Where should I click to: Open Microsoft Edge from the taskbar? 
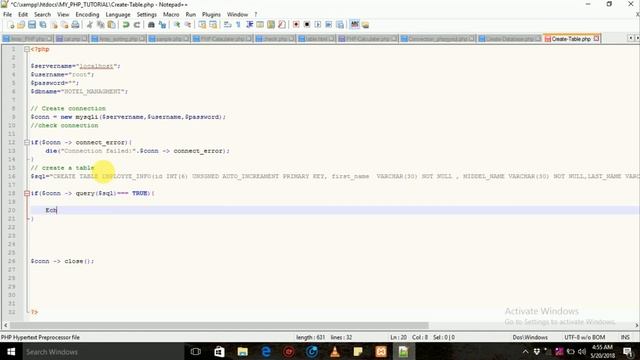tap(266, 351)
